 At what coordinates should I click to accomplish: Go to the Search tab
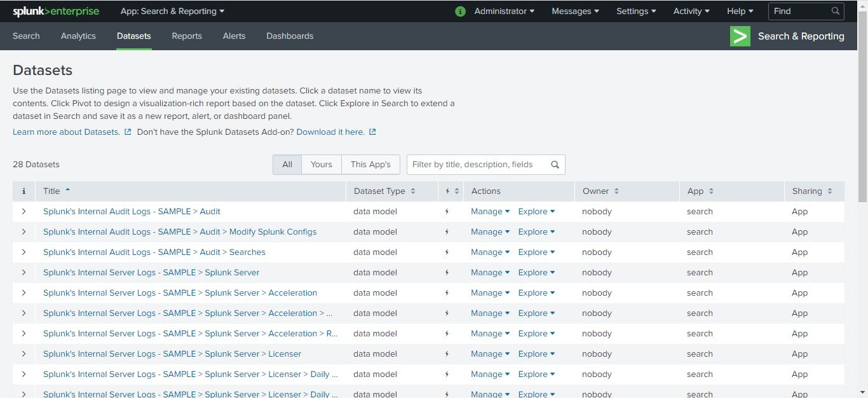[26, 36]
